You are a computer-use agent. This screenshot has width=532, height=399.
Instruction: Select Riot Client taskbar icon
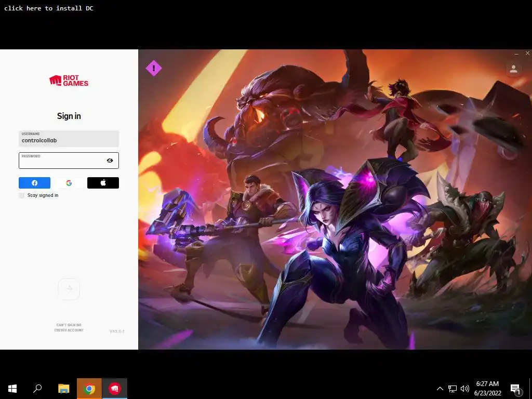coord(115,389)
